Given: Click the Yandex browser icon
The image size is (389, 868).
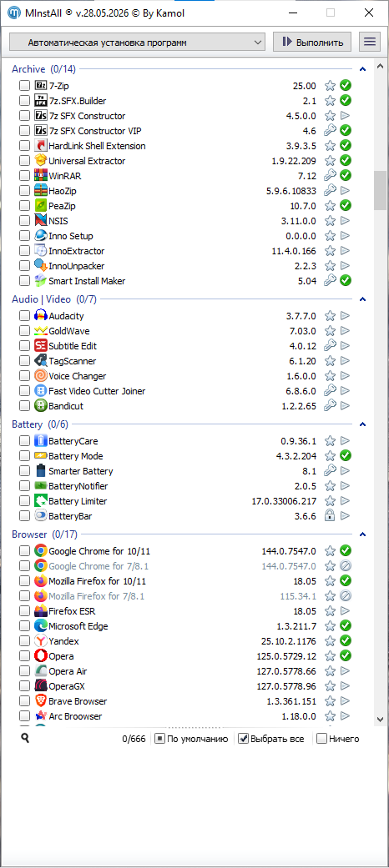Looking at the screenshot, I should pyautogui.click(x=40, y=640).
